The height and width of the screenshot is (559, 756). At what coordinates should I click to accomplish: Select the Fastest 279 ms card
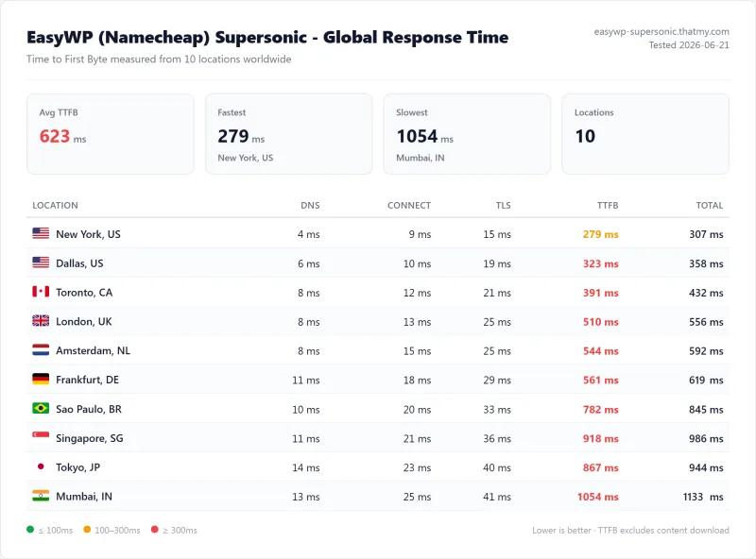coord(289,134)
